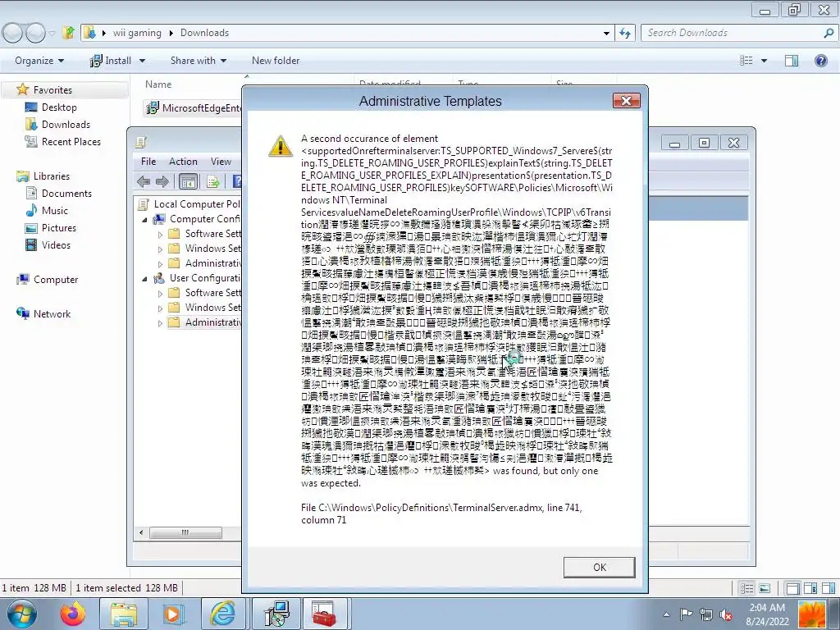
Task: Launch Internet Explorer from the taskbar
Action: [222, 614]
